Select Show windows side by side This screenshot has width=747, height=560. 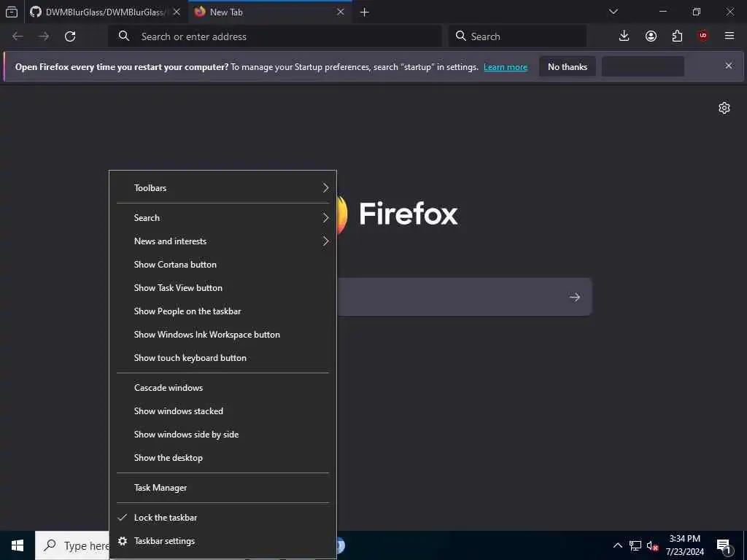(223, 435)
